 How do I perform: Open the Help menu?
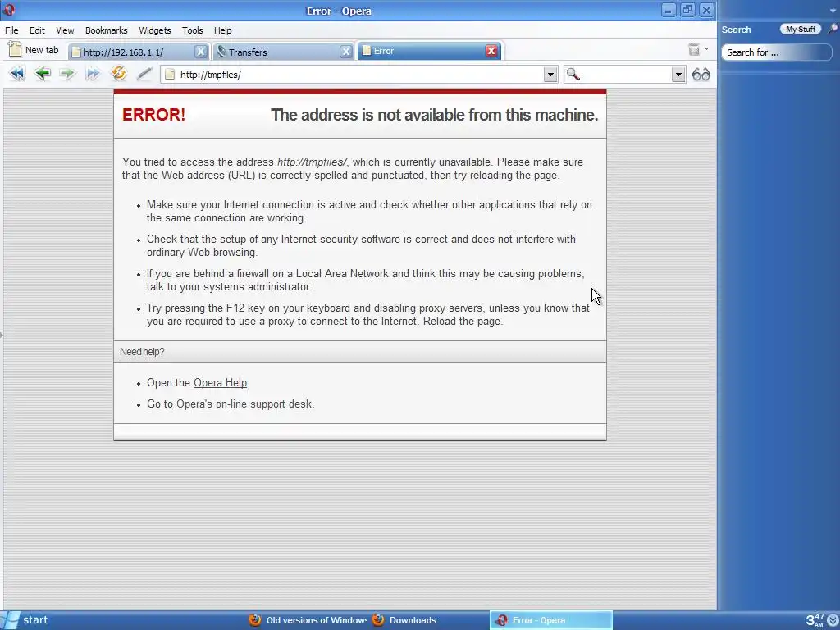point(222,30)
